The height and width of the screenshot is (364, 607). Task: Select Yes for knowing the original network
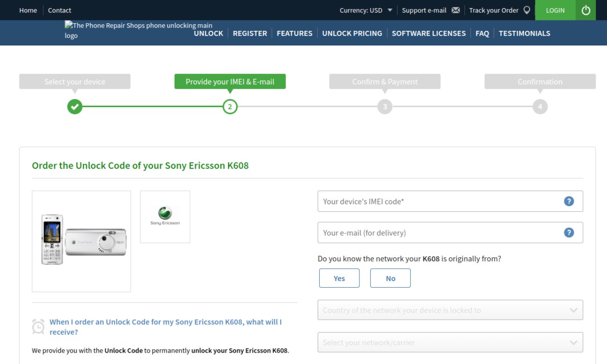pos(339,278)
